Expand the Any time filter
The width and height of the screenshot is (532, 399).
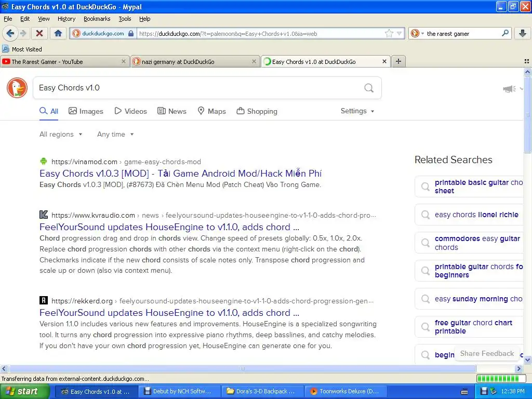115,135
